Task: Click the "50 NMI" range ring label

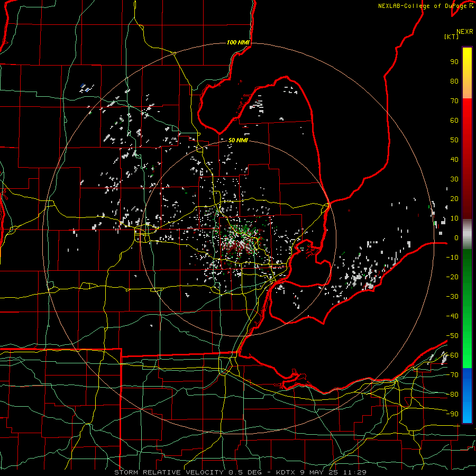Action: (238, 140)
